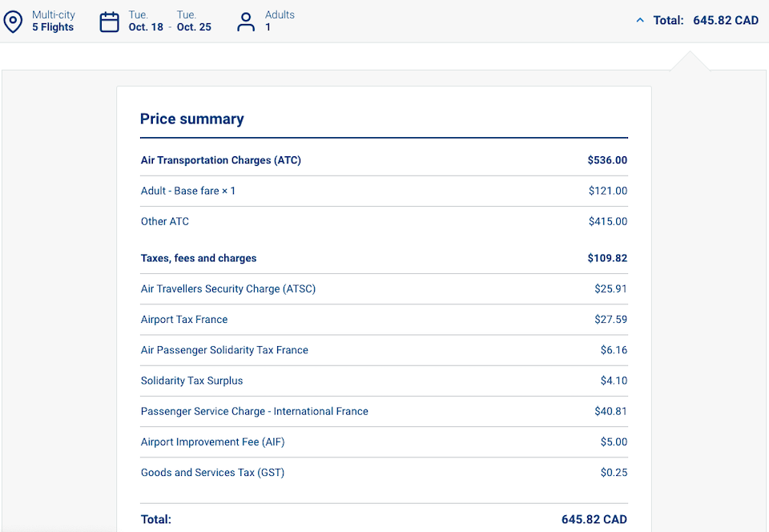Click the $536.00 ATC amount
769x532 pixels.
(x=607, y=160)
